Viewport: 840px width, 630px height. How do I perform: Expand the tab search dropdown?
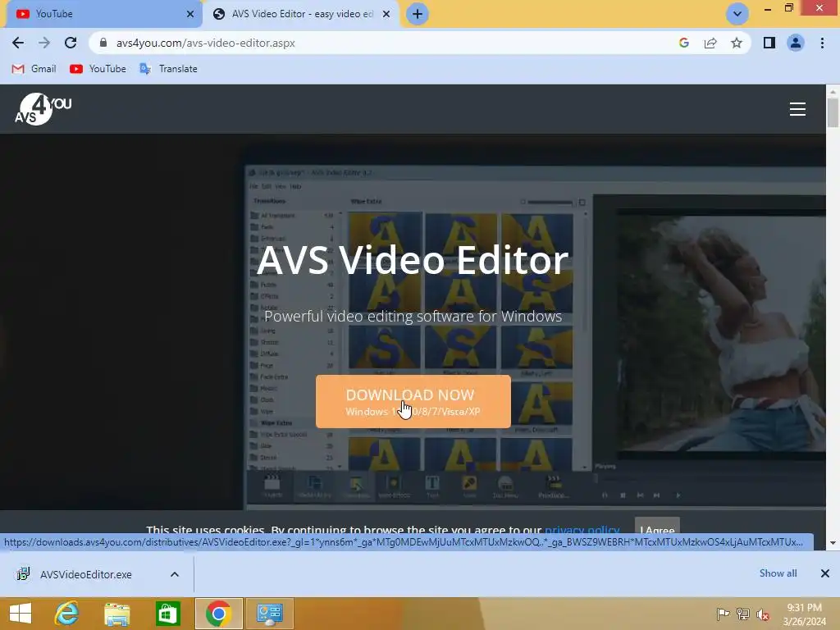coord(737,14)
